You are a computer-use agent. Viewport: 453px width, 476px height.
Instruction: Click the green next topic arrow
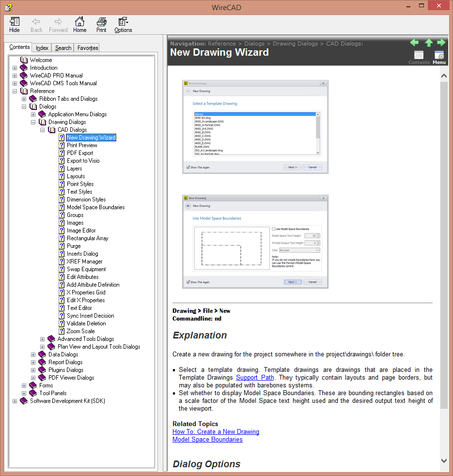[x=441, y=43]
